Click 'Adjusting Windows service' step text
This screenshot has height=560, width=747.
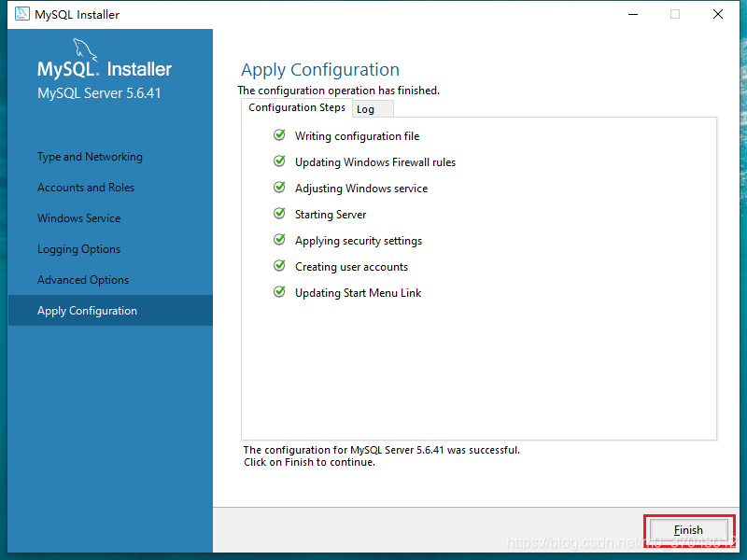(361, 189)
